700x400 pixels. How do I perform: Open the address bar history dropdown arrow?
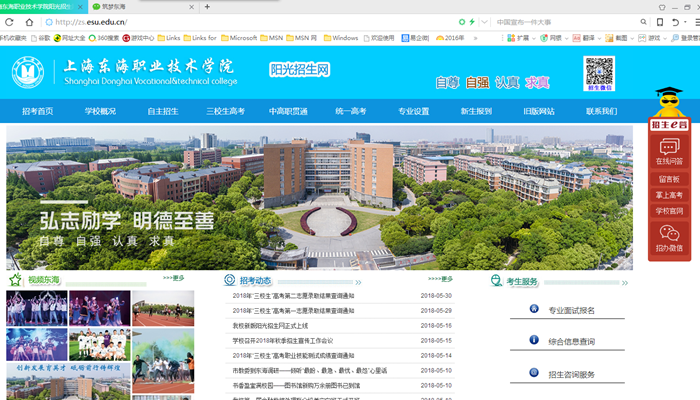484,21
